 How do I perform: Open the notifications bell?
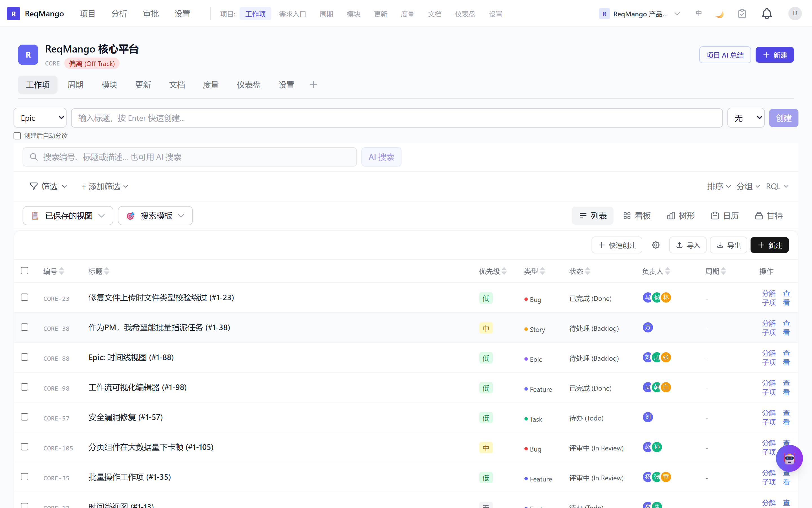[x=767, y=14]
